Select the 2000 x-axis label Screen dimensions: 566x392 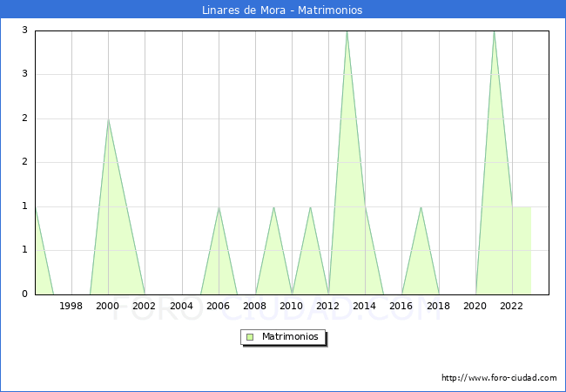pos(108,306)
